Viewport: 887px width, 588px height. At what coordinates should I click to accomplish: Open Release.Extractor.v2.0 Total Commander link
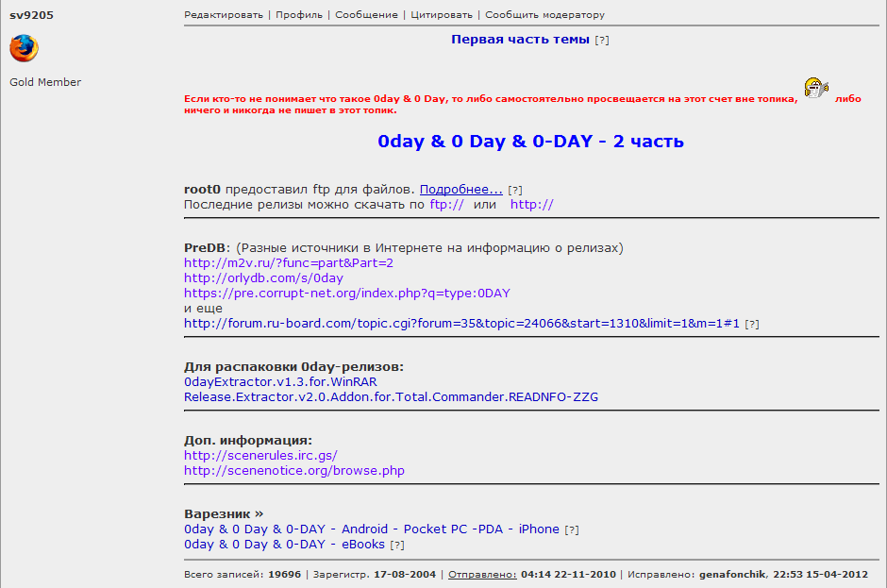click(391, 396)
